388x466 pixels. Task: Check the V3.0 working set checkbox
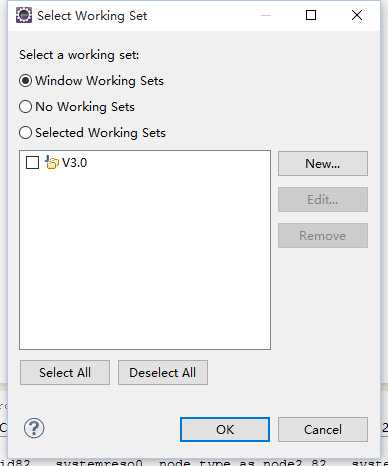click(32, 163)
